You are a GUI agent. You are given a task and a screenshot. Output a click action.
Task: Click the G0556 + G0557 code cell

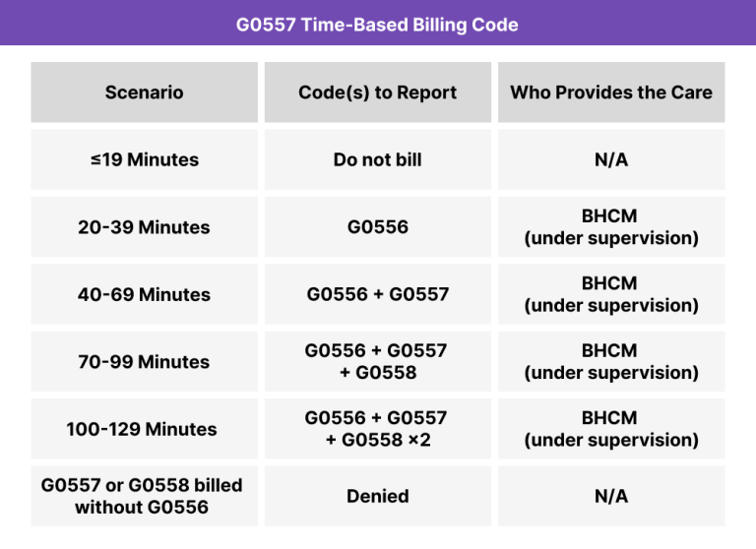click(377, 294)
